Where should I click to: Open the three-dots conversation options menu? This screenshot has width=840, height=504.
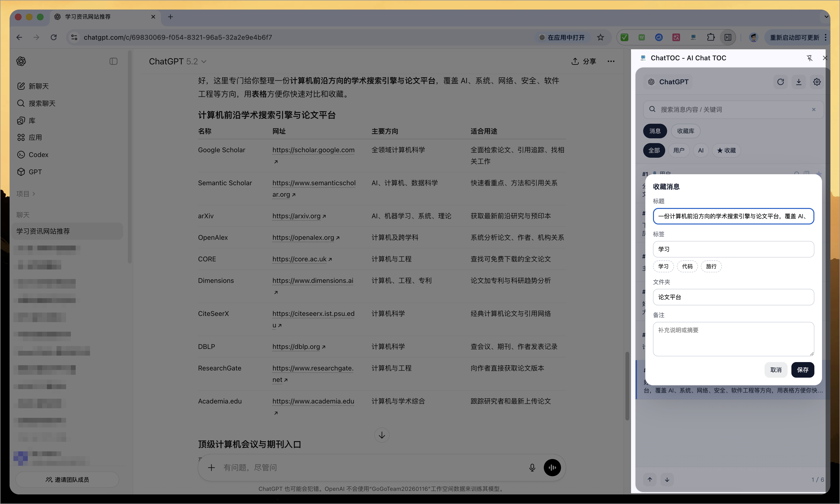pos(611,62)
